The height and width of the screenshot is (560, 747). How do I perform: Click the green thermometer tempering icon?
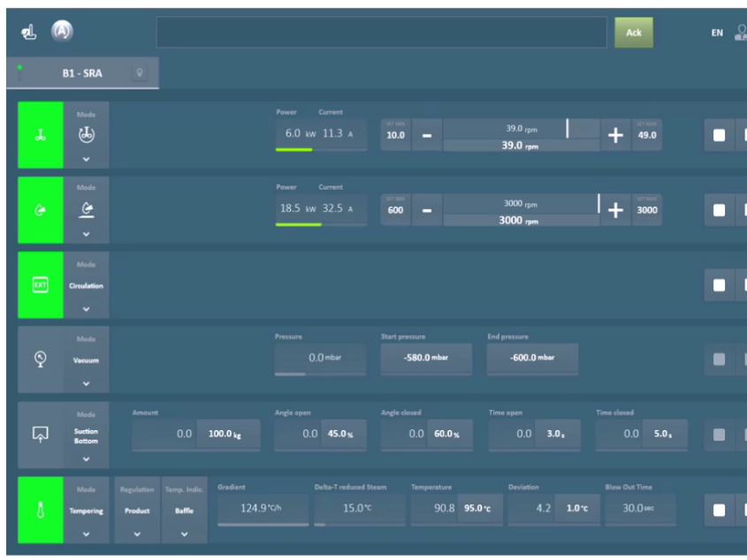tap(41, 510)
